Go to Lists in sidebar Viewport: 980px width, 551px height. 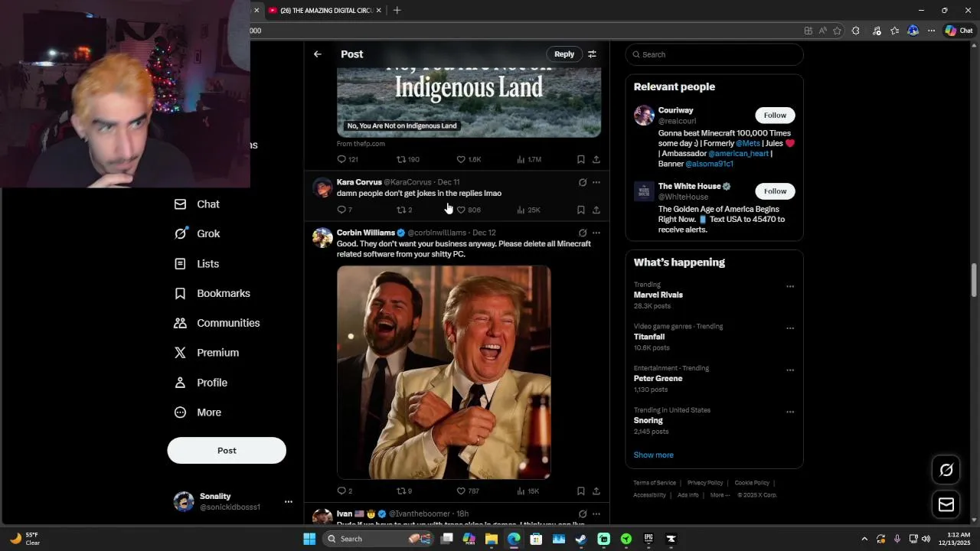[x=197, y=264]
